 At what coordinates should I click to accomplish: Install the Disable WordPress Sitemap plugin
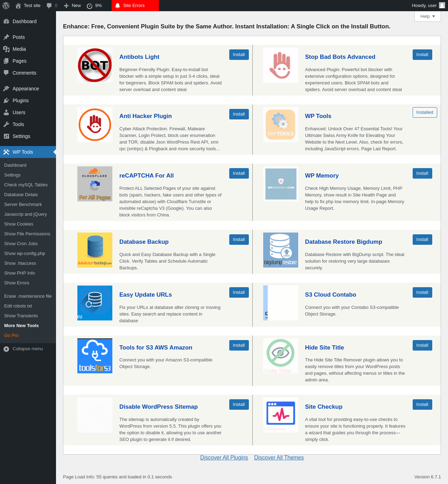coord(239,405)
